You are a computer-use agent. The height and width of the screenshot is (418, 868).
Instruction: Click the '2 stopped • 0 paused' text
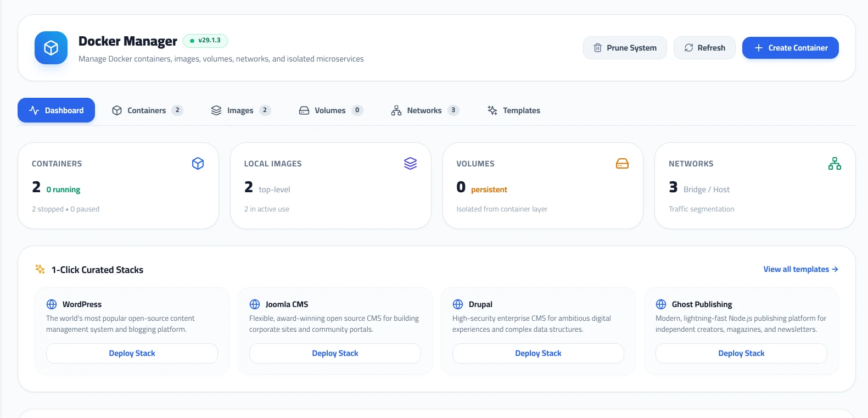point(65,209)
